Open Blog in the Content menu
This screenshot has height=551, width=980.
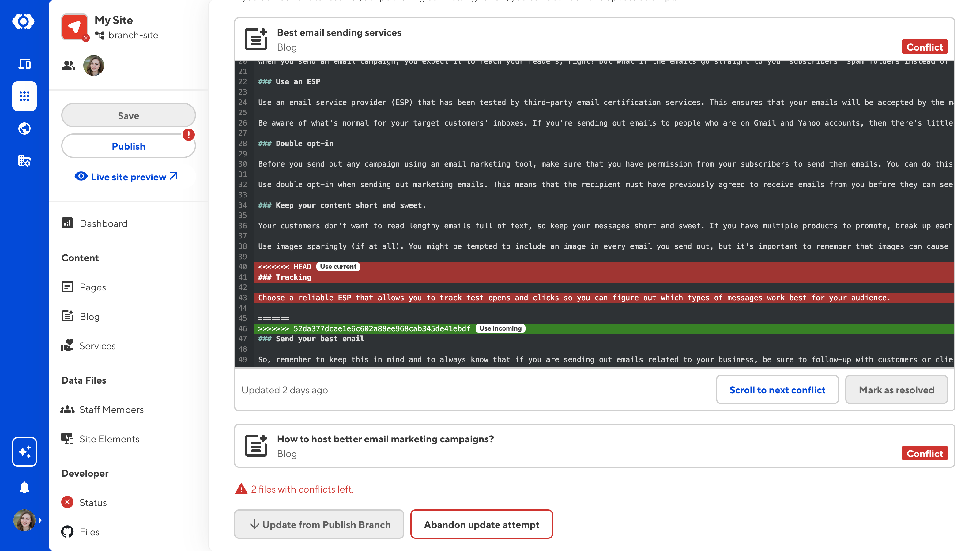pyautogui.click(x=89, y=317)
